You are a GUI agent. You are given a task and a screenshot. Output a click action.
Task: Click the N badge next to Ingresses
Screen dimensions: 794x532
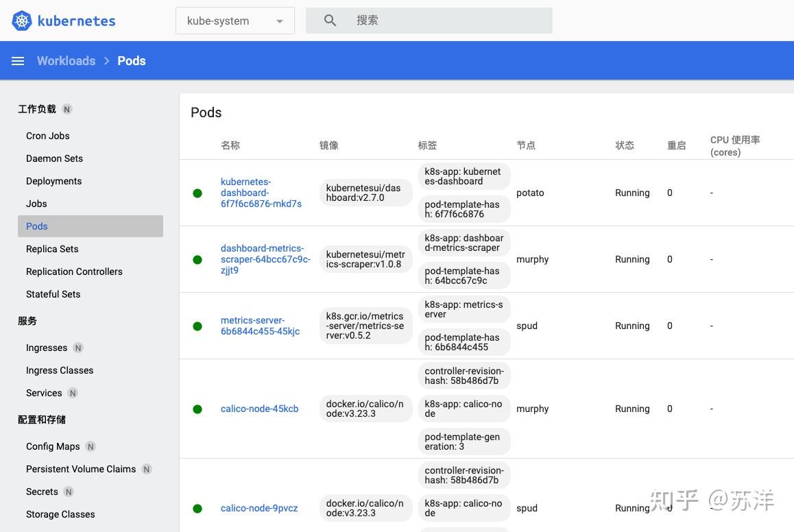[x=78, y=348]
